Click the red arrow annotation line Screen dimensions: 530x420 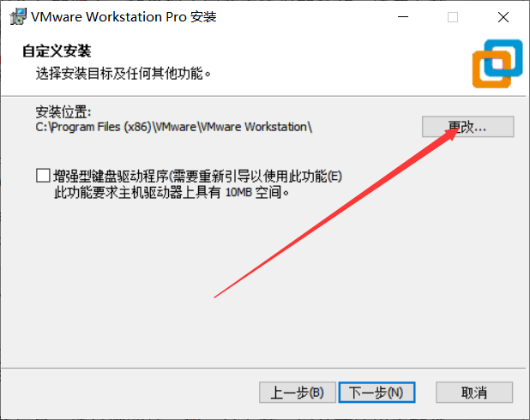point(334,213)
